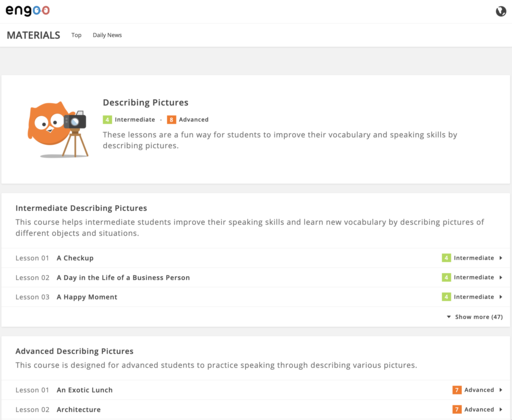Click level badge on Business Person row
Screen dimensions: 512x420
tap(446, 277)
